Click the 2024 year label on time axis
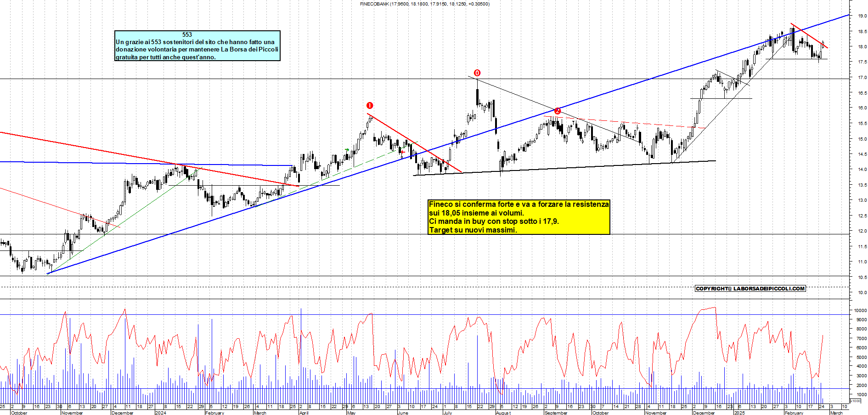Image resolution: width=868 pixels, height=415 pixels. click(x=160, y=413)
